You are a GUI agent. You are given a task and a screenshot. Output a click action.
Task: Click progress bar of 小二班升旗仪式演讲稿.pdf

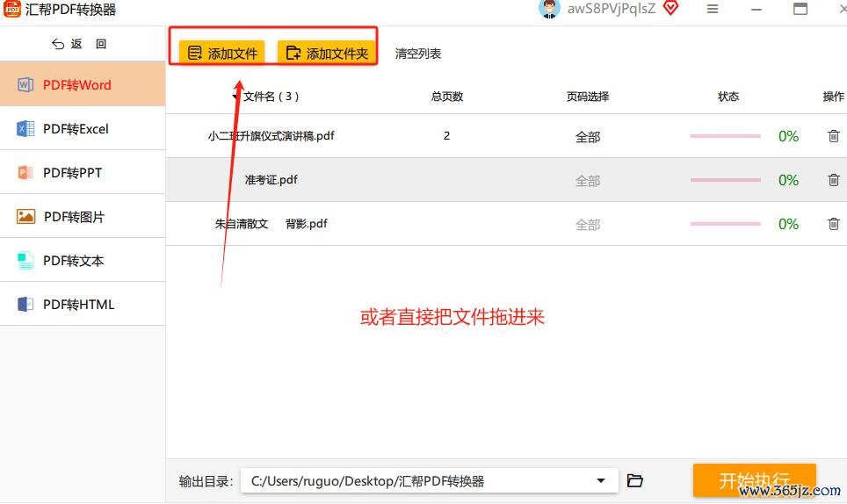(x=726, y=136)
